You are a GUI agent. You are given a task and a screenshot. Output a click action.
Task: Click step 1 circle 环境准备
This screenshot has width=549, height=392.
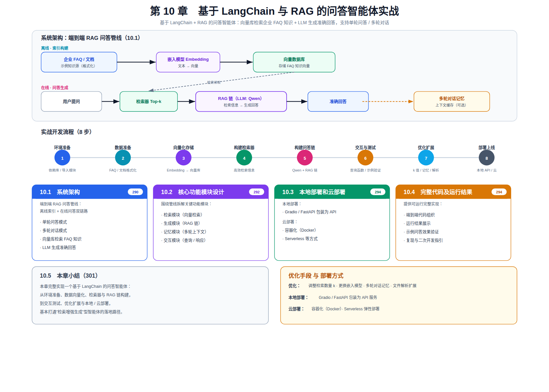pos(62,158)
